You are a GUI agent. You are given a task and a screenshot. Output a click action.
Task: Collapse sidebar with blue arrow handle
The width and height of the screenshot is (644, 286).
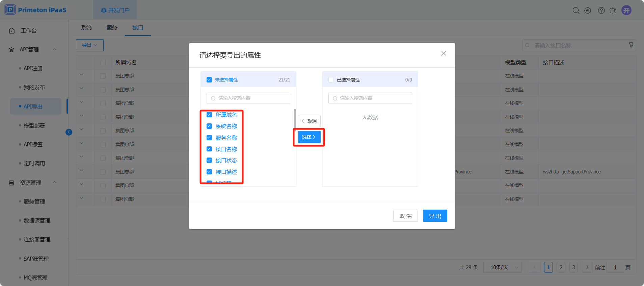(x=69, y=132)
